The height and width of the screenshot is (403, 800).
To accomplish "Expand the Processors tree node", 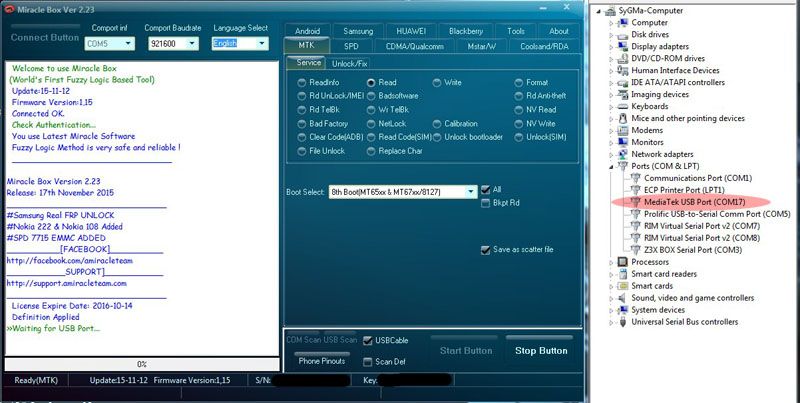I will point(611,262).
